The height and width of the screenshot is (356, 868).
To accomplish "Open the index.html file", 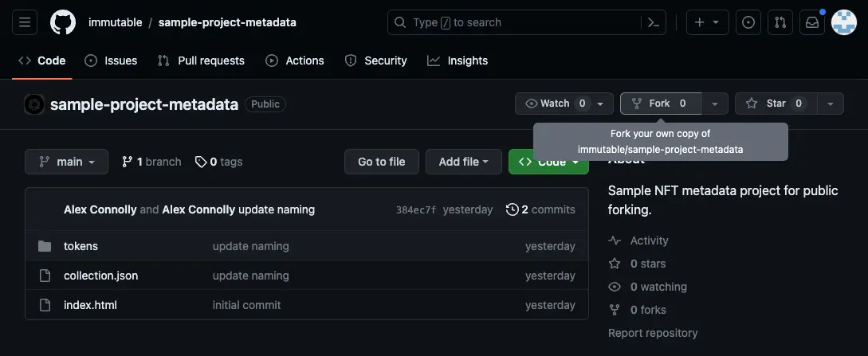I will coord(90,305).
